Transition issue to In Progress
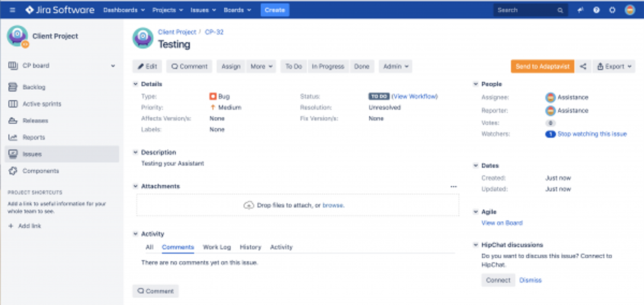 [x=328, y=66]
